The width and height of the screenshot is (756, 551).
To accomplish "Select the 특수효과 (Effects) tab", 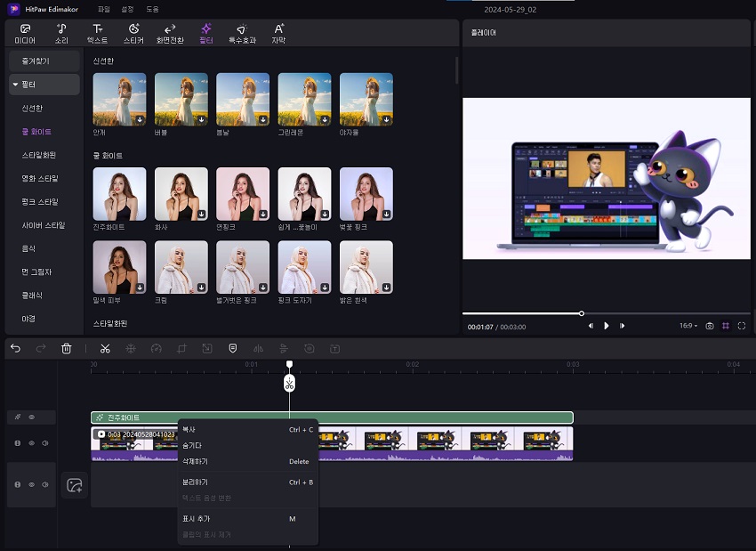I will [x=242, y=34].
